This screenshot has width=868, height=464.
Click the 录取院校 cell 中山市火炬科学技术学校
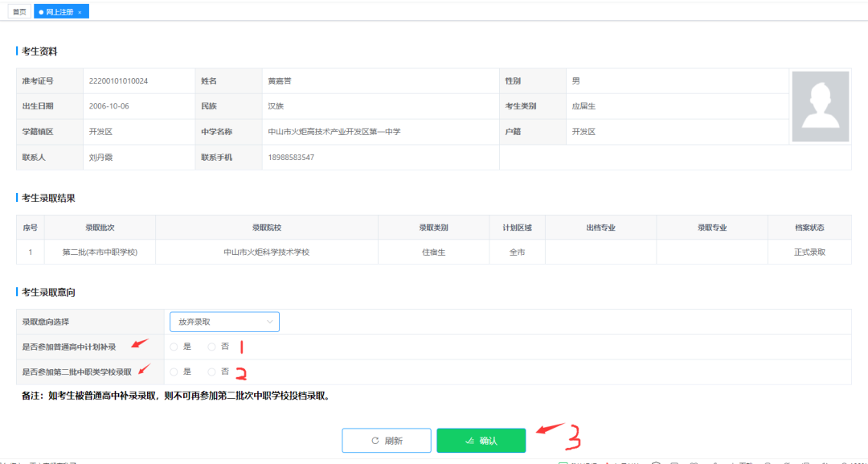coord(266,253)
